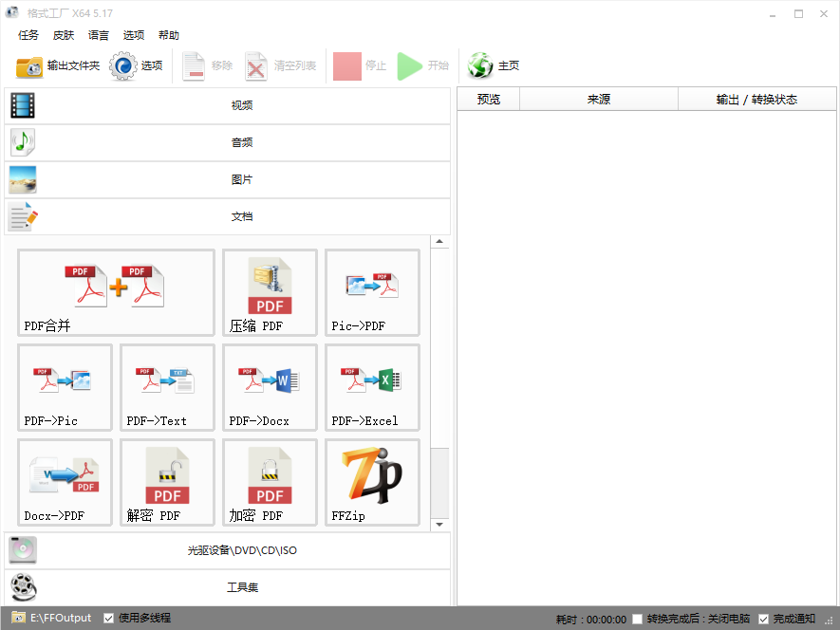
Task: Click the document panel scrollbar down arrow
Action: tap(439, 524)
